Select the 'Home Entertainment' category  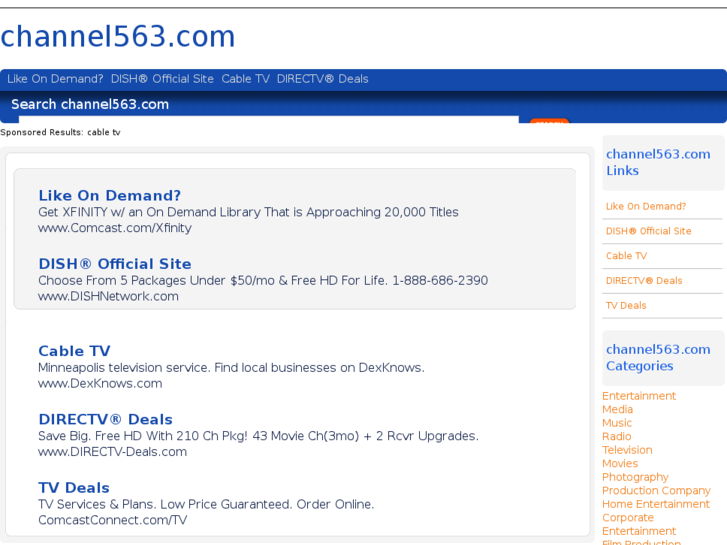pyautogui.click(x=656, y=504)
